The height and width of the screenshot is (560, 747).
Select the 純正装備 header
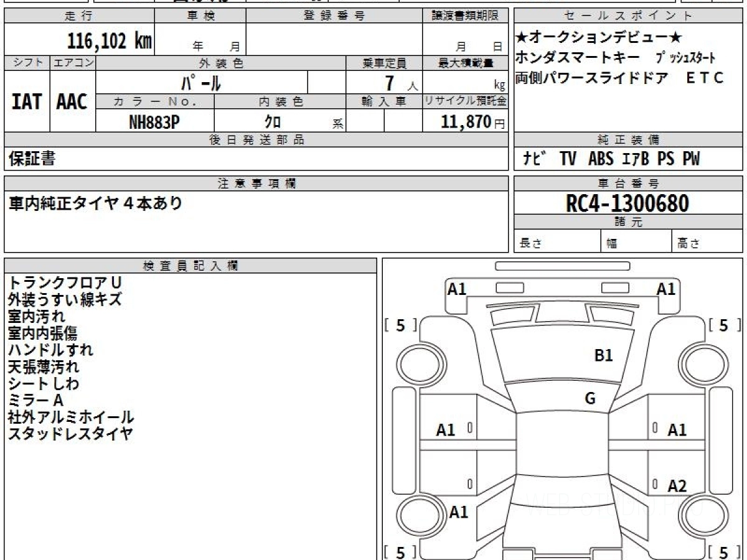coord(629,140)
